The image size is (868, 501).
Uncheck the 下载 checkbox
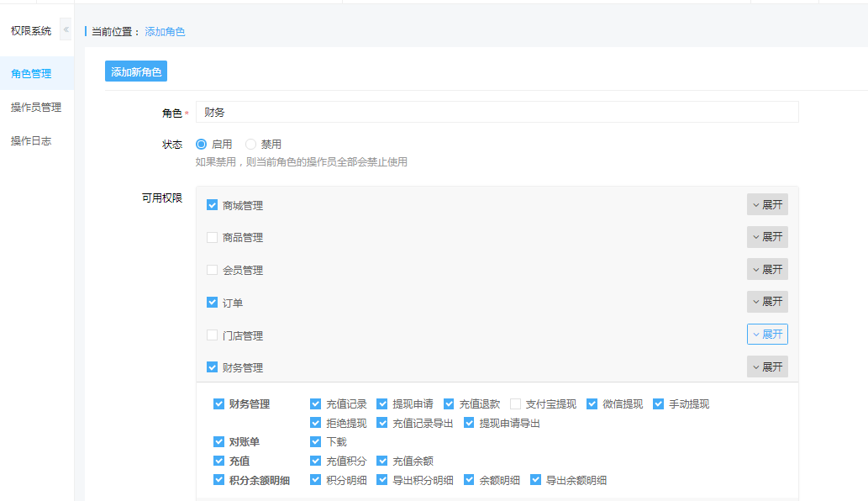[x=316, y=442]
